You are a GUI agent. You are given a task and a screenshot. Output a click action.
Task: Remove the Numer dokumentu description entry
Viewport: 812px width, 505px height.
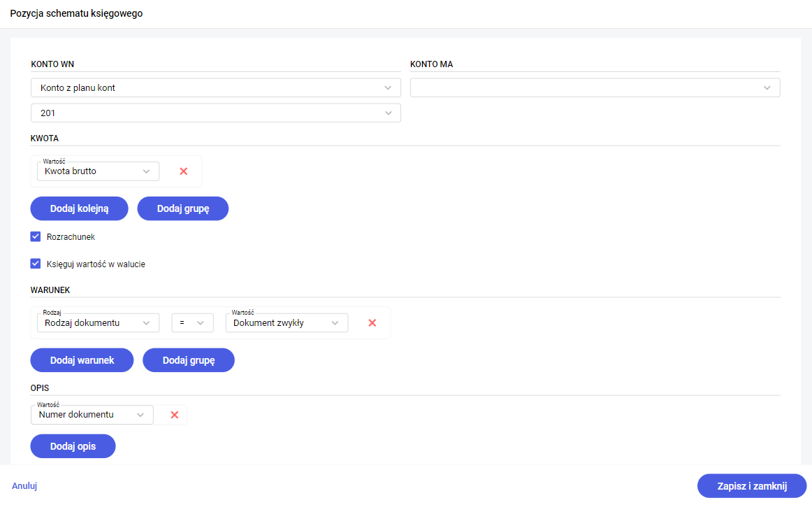[x=175, y=415]
